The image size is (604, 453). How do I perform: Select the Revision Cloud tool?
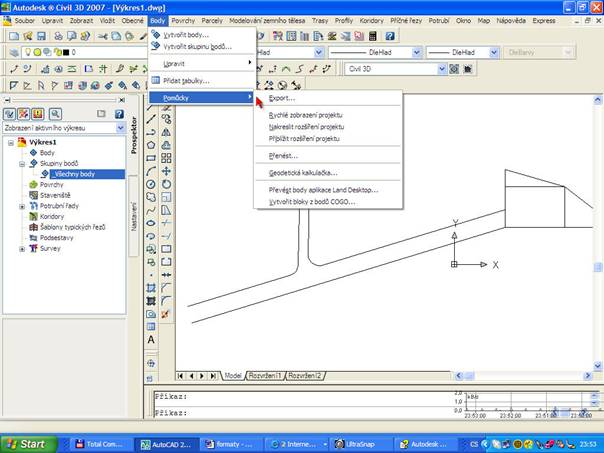point(151,197)
